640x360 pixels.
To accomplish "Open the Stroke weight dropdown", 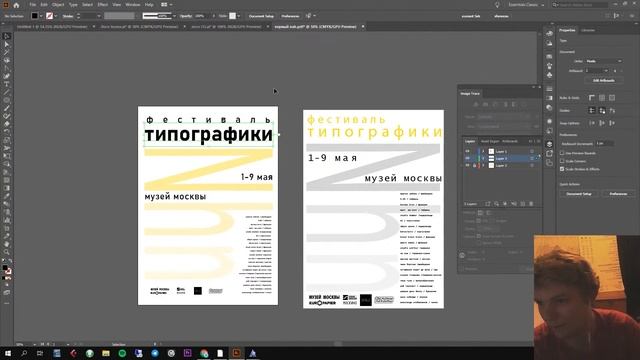I will (98, 16).
